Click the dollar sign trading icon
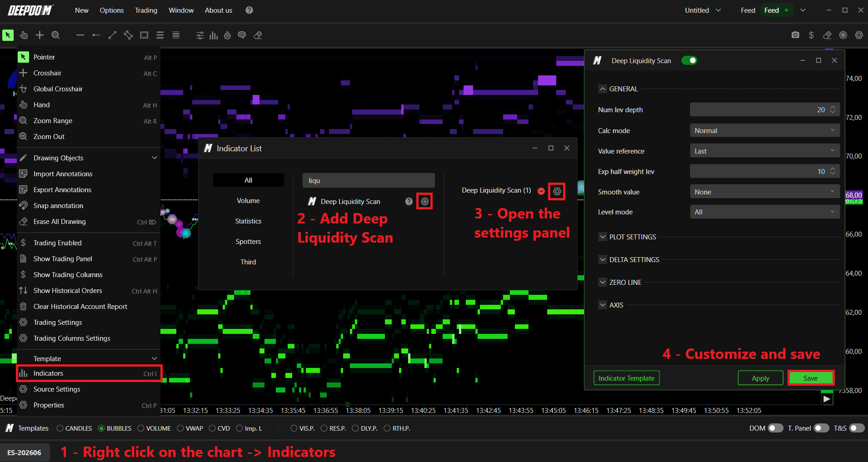868x462 pixels. tap(811, 35)
